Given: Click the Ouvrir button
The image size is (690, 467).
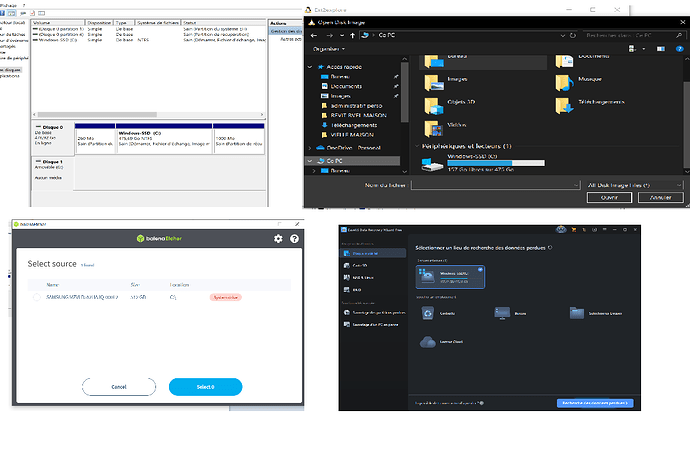Looking at the screenshot, I should click(608, 197).
